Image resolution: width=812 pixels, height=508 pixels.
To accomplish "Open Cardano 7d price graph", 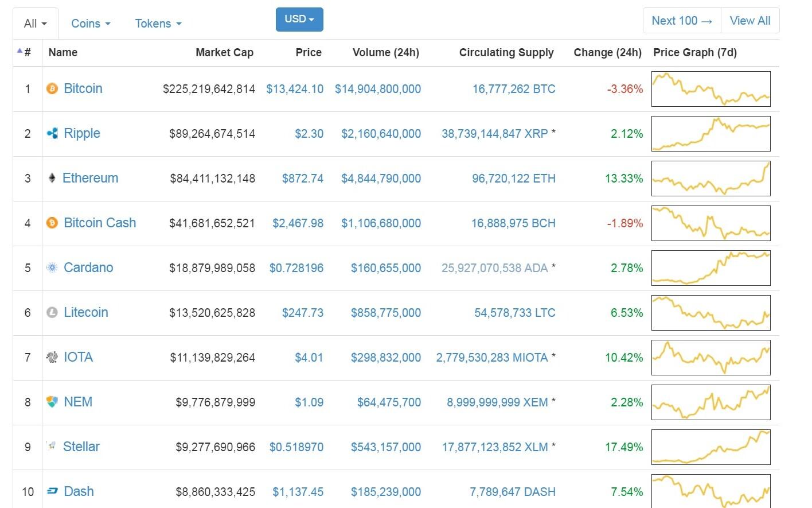I will tap(711, 268).
